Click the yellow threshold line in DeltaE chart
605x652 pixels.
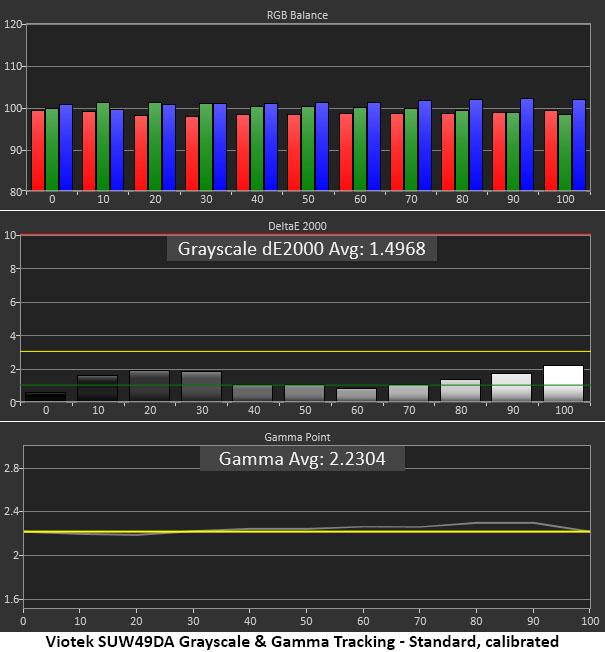[x=305, y=351]
